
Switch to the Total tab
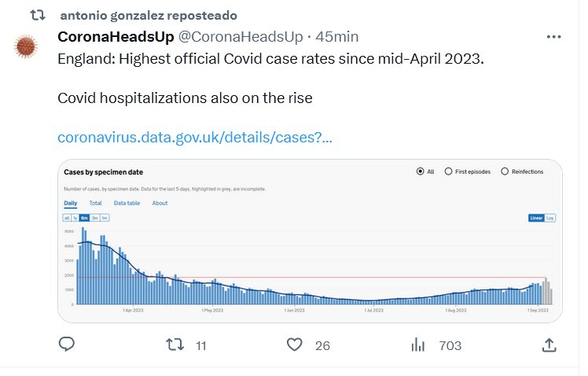coord(95,203)
